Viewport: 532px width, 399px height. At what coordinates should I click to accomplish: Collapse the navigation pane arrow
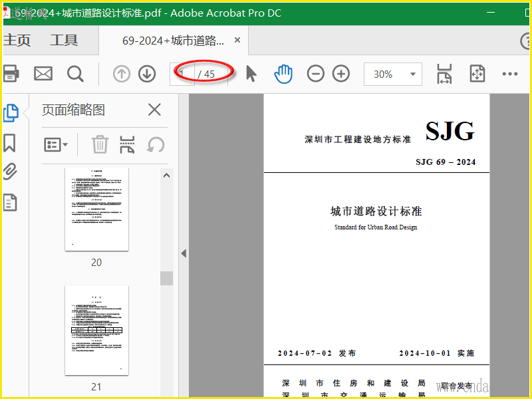[184, 253]
